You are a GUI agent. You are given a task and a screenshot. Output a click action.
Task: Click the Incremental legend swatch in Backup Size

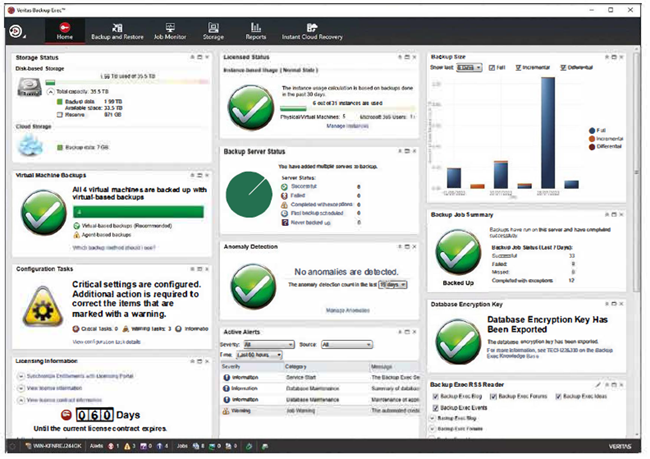(592, 138)
